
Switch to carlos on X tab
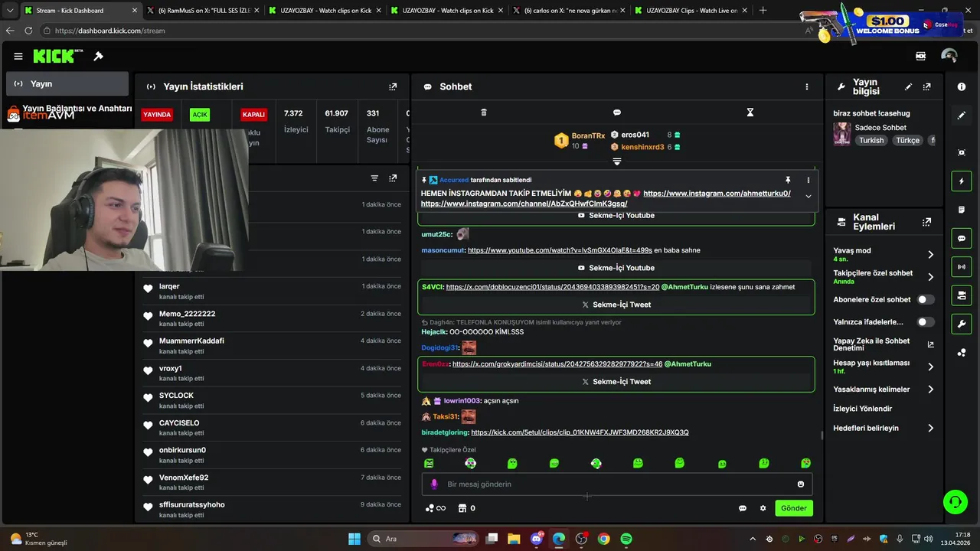(569, 11)
